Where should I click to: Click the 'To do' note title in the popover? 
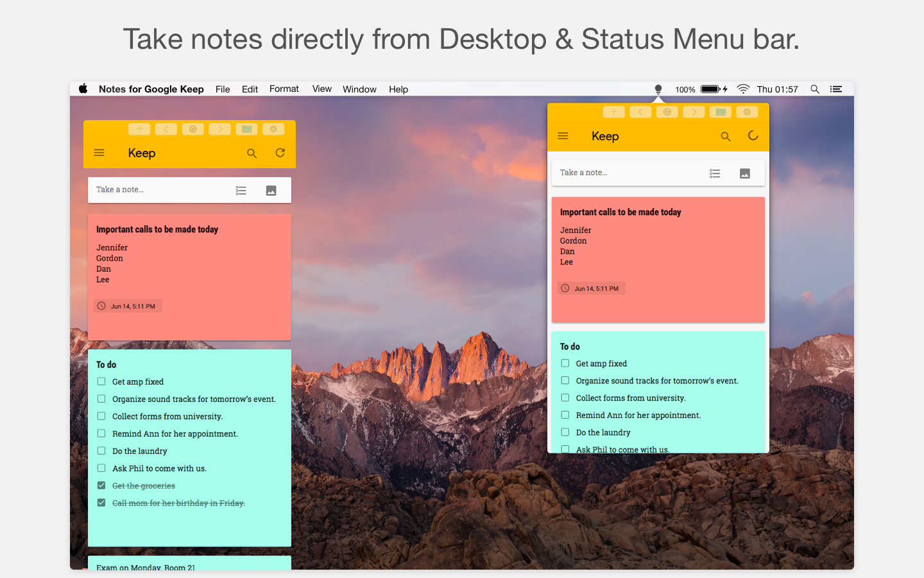click(570, 347)
